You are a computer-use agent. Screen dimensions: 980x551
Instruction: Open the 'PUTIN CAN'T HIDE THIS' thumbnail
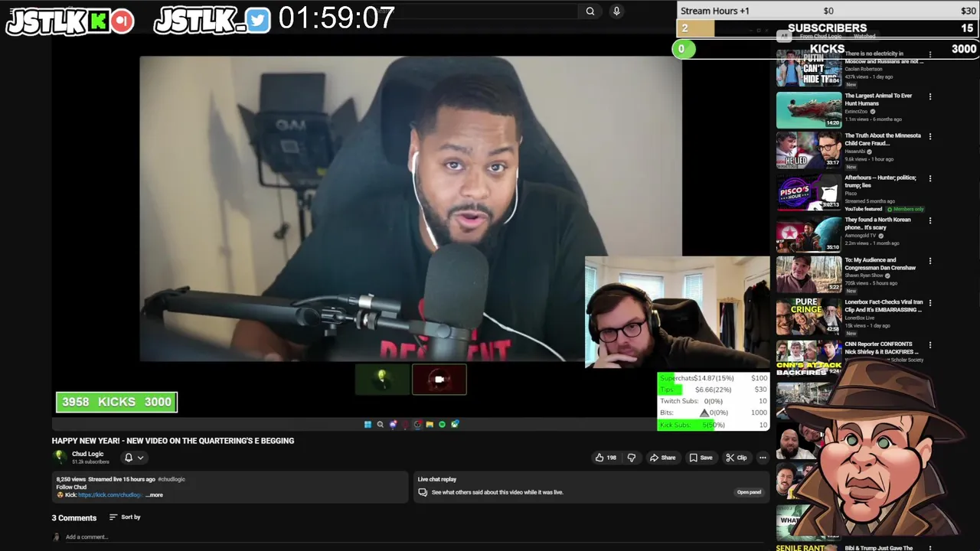[x=808, y=68]
